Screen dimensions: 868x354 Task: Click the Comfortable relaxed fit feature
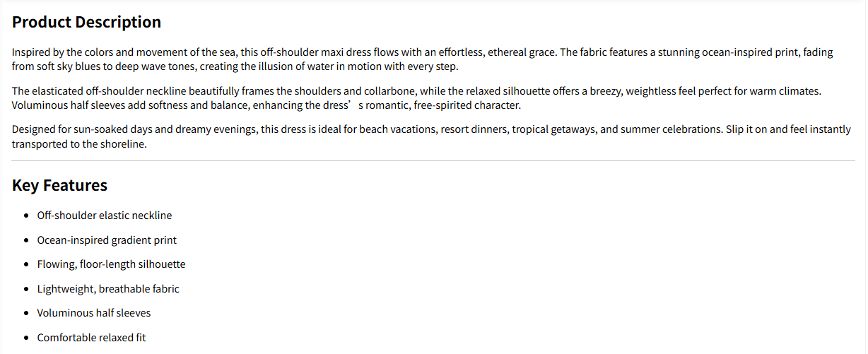[x=91, y=338]
